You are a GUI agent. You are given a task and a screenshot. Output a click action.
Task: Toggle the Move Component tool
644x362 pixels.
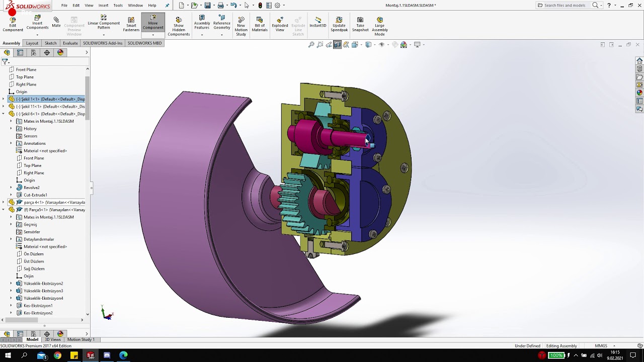[x=153, y=23]
